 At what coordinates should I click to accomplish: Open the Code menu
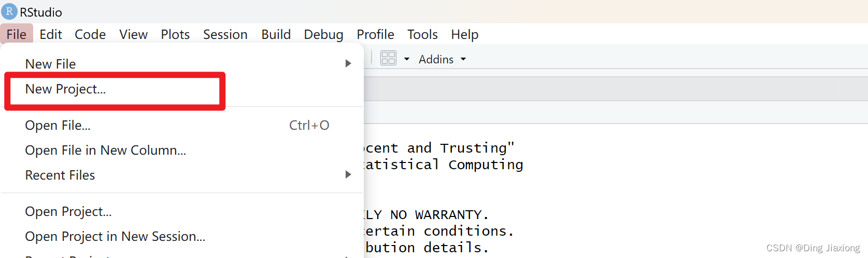pos(90,34)
